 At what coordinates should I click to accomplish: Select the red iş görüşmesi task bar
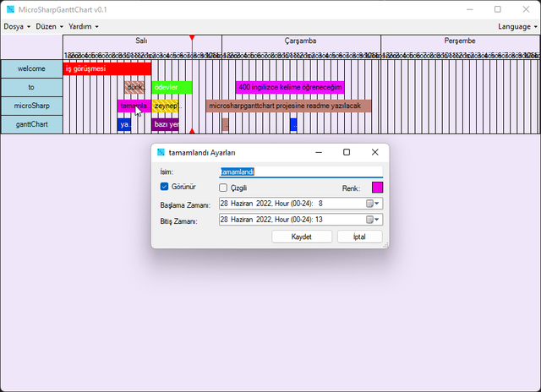pos(107,69)
